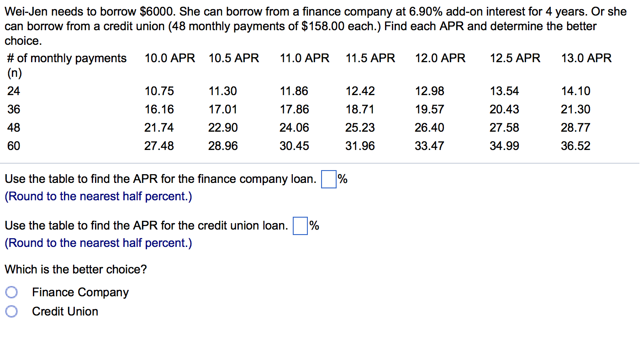This screenshot has height=353, width=644.
Task: Click the Finance Company option circle
Action: pos(11,292)
